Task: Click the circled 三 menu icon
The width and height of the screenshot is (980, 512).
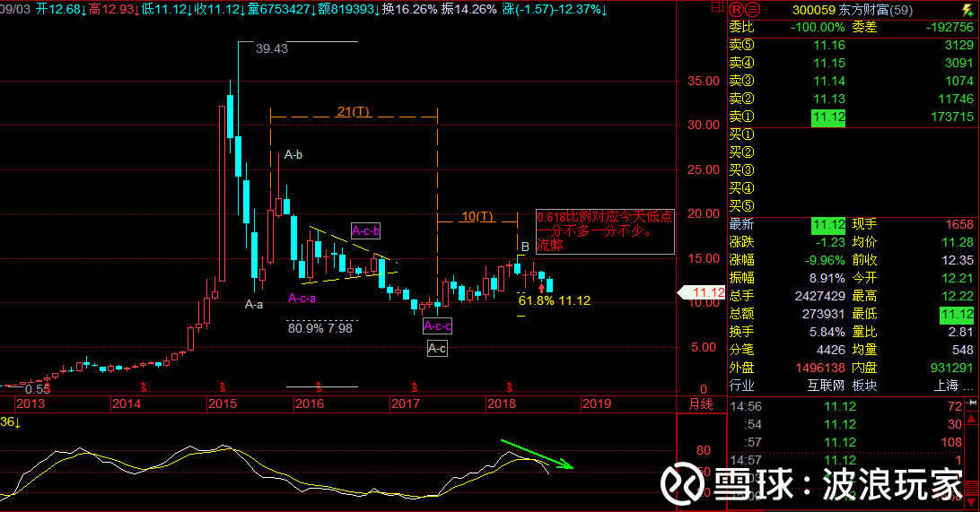Action: tap(752, 9)
